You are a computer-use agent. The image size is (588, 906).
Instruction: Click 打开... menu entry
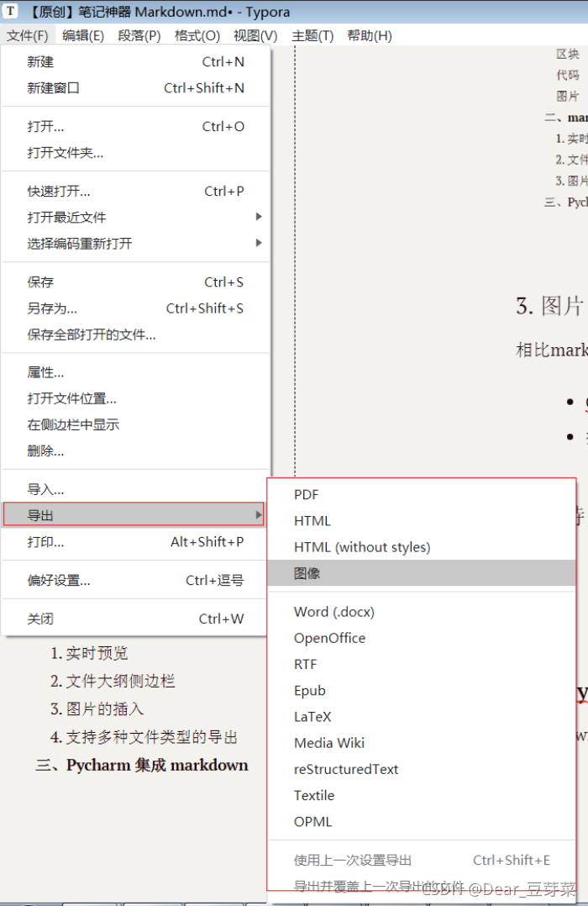tap(136, 127)
